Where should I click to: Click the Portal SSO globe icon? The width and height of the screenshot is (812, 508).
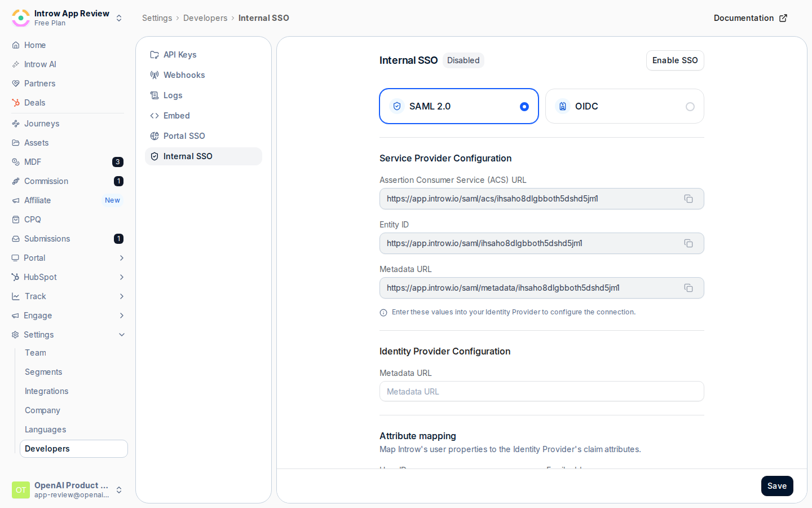(155, 136)
